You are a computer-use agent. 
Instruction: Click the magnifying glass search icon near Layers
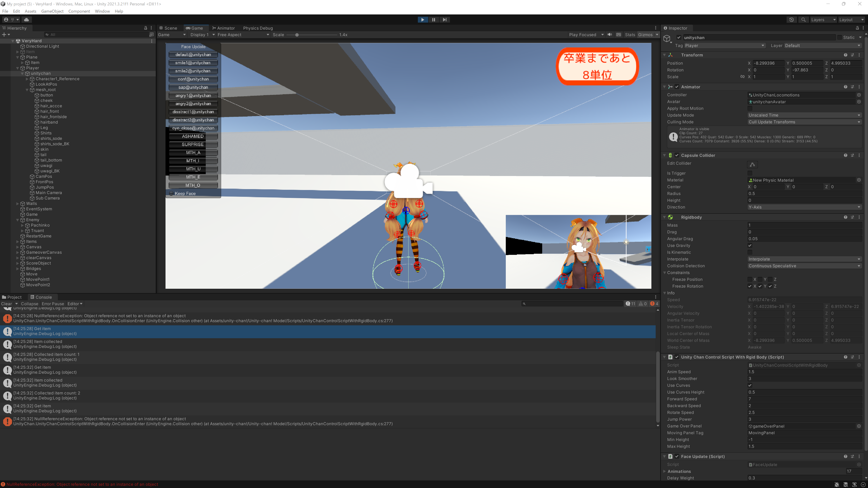click(x=803, y=19)
